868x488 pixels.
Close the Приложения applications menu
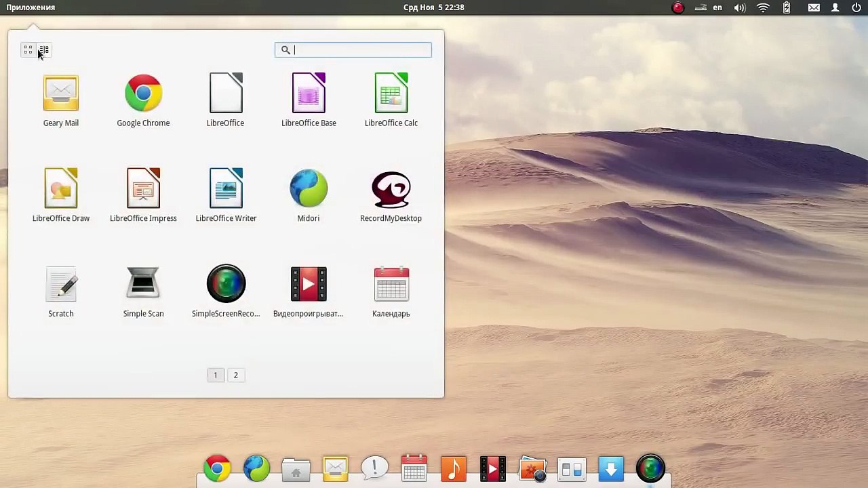[31, 7]
